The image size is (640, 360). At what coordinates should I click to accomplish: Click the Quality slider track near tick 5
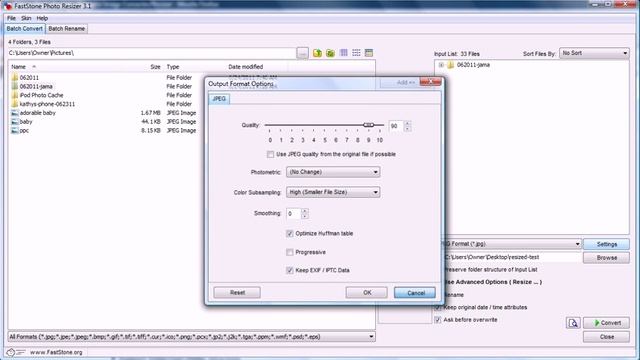pyautogui.click(x=324, y=125)
